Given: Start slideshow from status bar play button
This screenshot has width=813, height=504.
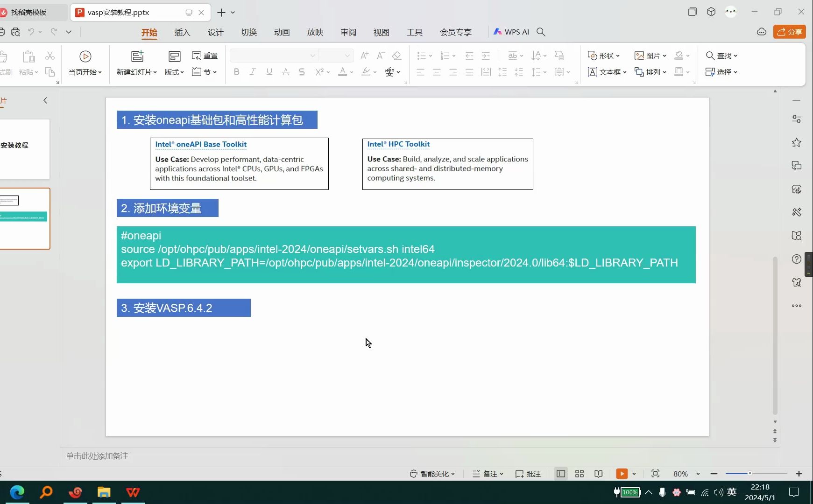Looking at the screenshot, I should point(622,474).
